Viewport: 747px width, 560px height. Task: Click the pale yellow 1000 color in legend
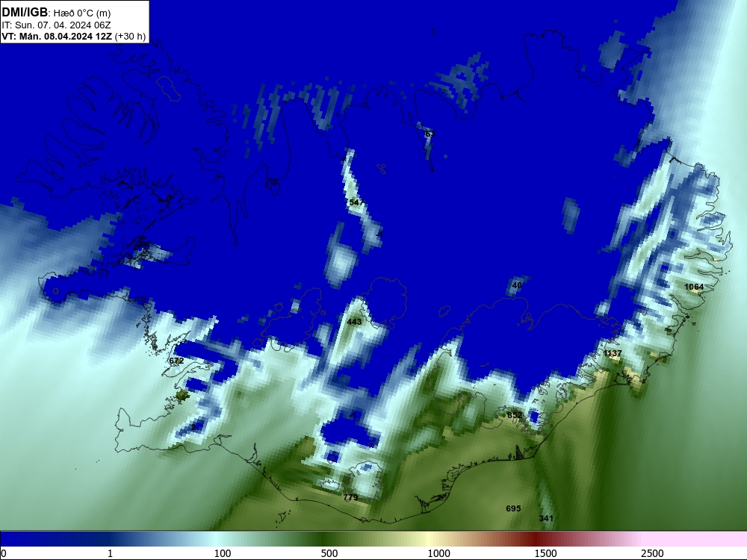point(429,539)
